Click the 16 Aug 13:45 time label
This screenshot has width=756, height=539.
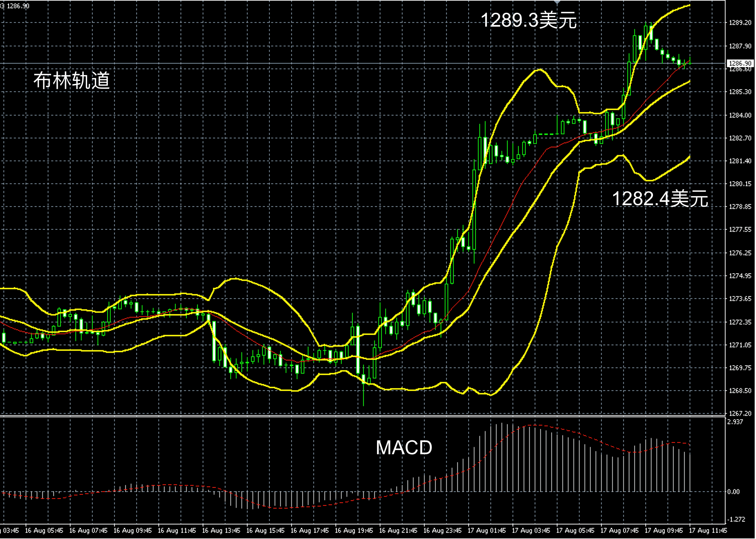tap(221, 530)
